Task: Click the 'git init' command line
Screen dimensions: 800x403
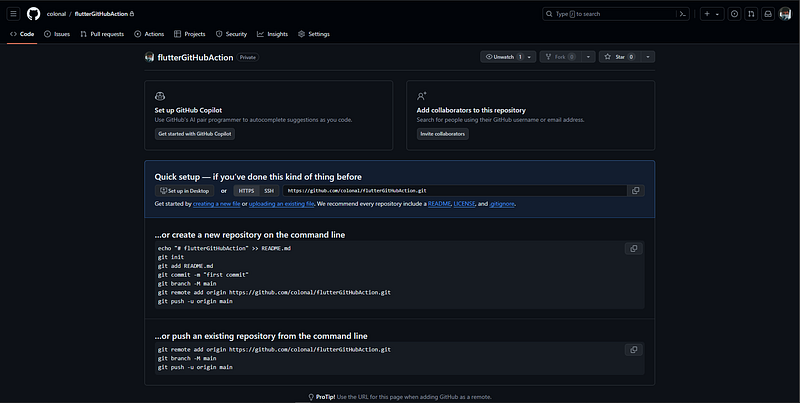Action: pyautogui.click(x=170, y=257)
